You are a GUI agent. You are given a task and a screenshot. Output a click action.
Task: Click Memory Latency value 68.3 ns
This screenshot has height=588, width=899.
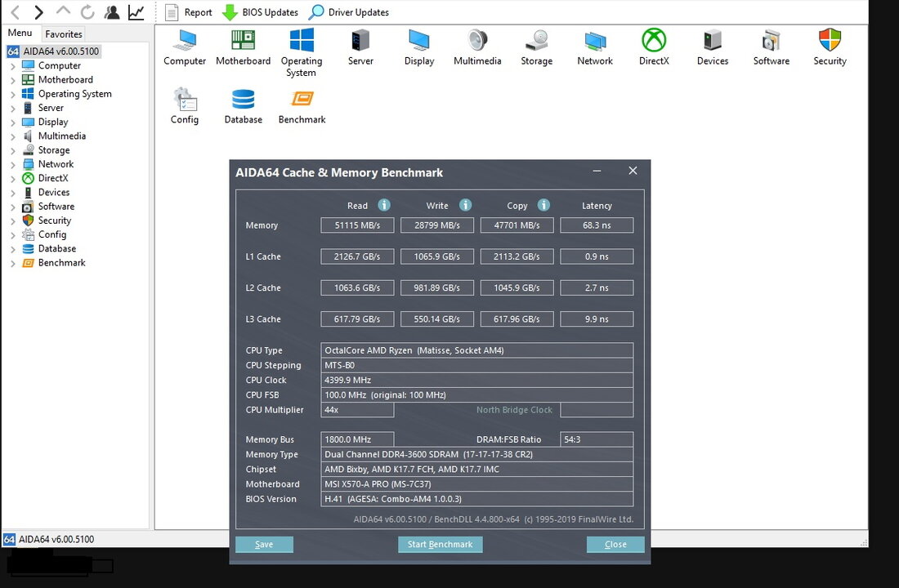click(x=597, y=225)
